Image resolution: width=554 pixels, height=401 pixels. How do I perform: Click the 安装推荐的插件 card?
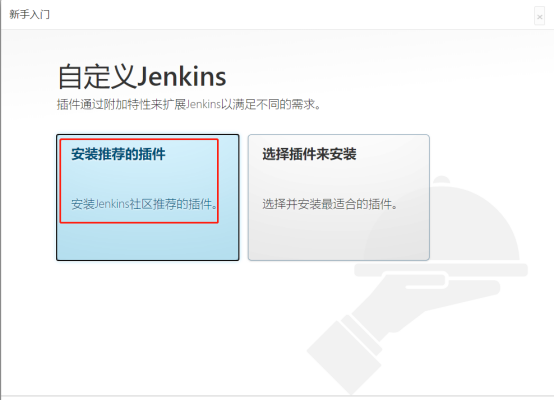148,197
